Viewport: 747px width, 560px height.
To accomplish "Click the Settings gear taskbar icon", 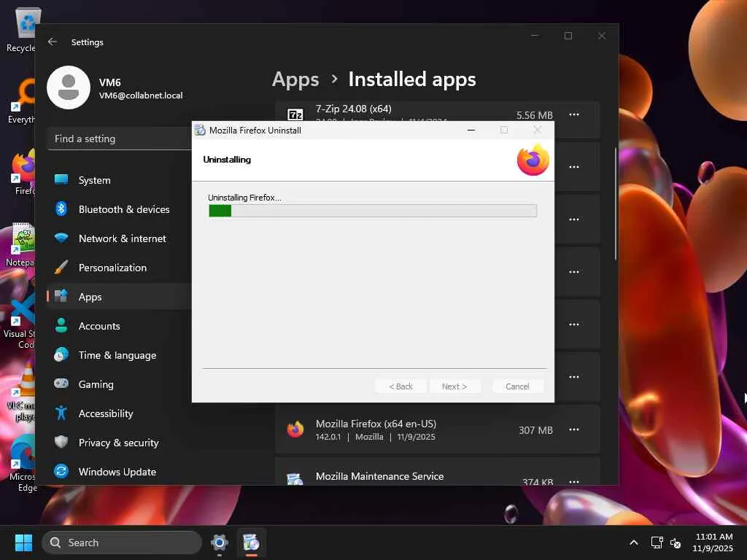I will point(219,542).
